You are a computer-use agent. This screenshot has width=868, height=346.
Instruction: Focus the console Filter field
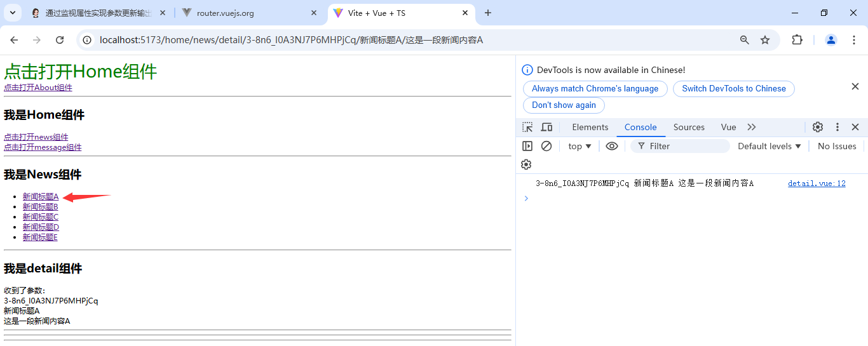point(680,146)
